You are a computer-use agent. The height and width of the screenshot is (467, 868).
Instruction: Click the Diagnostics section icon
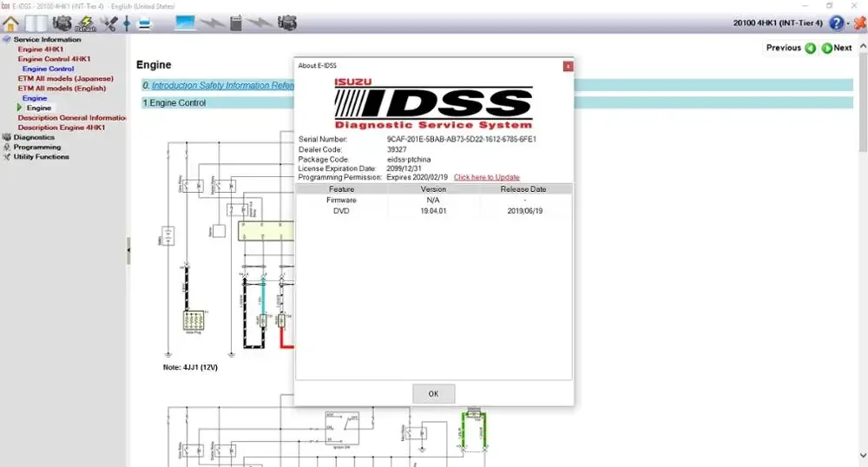[x=7, y=138]
